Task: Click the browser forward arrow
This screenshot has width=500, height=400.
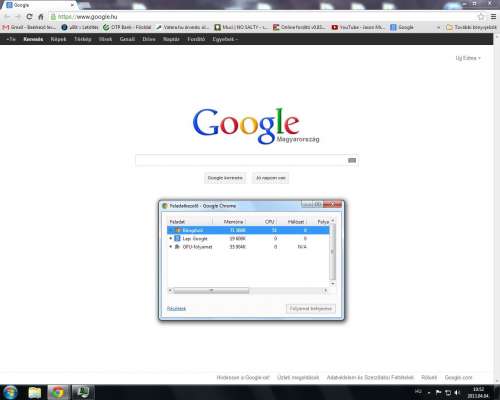Action: tap(18, 17)
